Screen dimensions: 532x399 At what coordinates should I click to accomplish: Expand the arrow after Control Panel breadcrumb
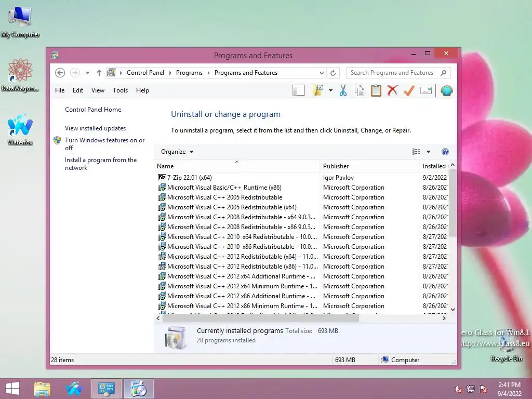(170, 73)
